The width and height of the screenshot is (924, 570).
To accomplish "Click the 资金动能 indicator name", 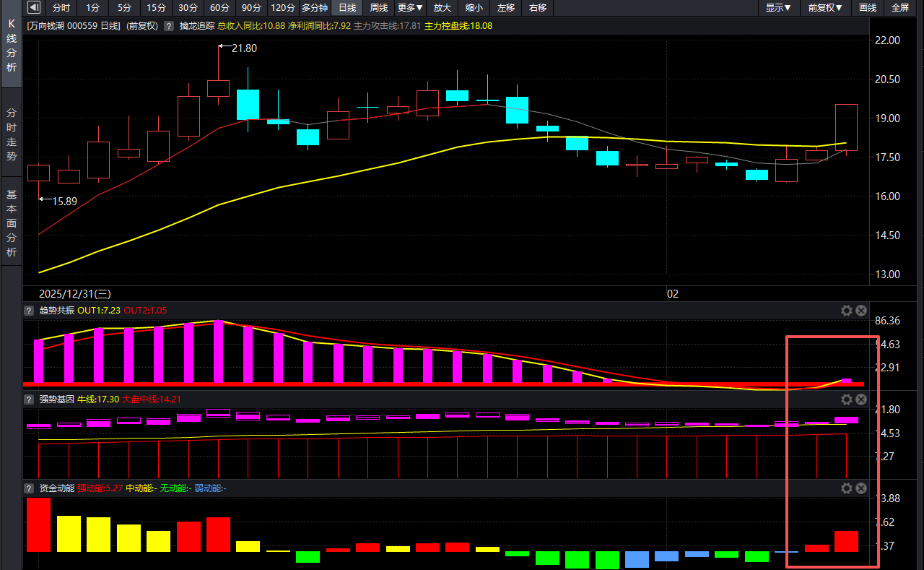I will tap(56, 488).
